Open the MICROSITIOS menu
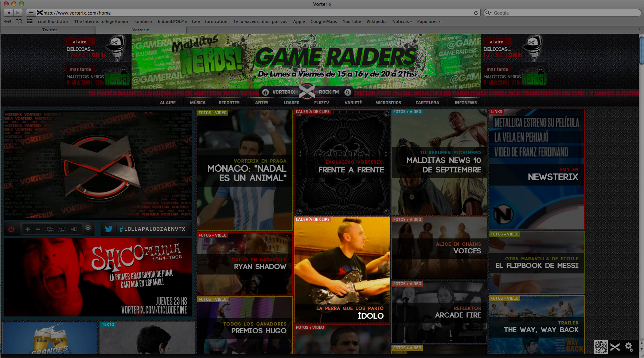644x358 pixels. tap(388, 103)
